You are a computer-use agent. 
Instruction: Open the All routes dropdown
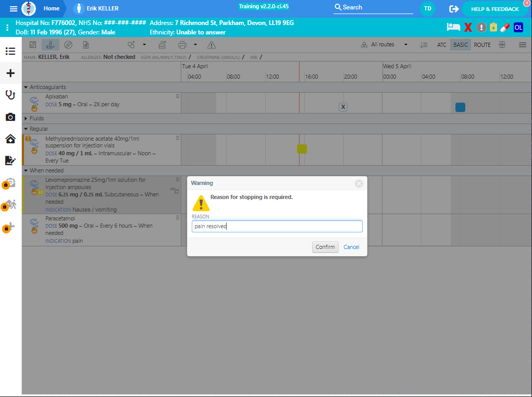384,44
